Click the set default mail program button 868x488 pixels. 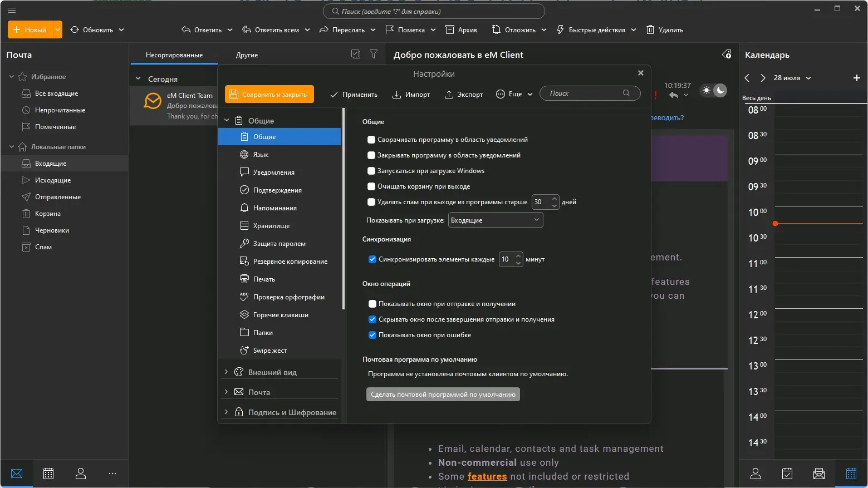[443, 395]
